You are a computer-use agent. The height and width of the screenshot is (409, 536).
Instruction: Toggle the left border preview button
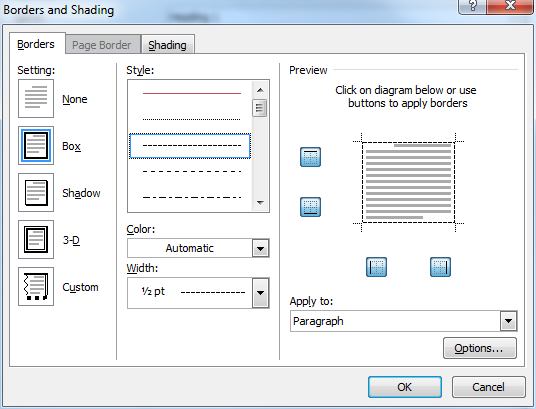point(376,267)
